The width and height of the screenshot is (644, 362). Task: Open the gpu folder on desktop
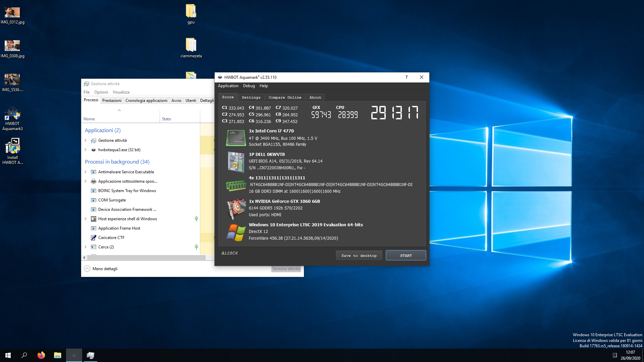click(x=191, y=14)
